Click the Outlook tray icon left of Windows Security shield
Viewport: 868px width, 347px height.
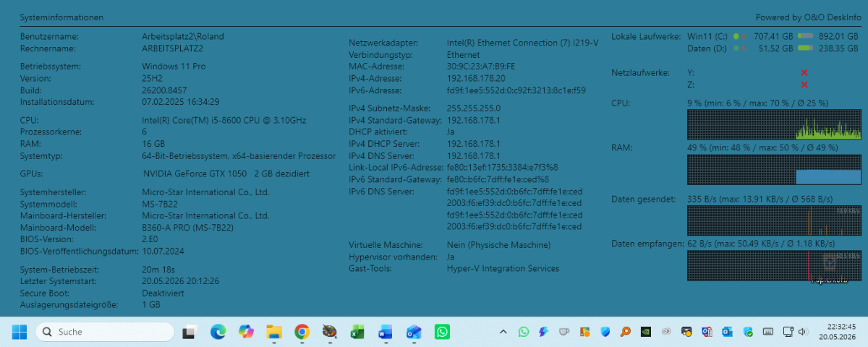tap(728, 332)
